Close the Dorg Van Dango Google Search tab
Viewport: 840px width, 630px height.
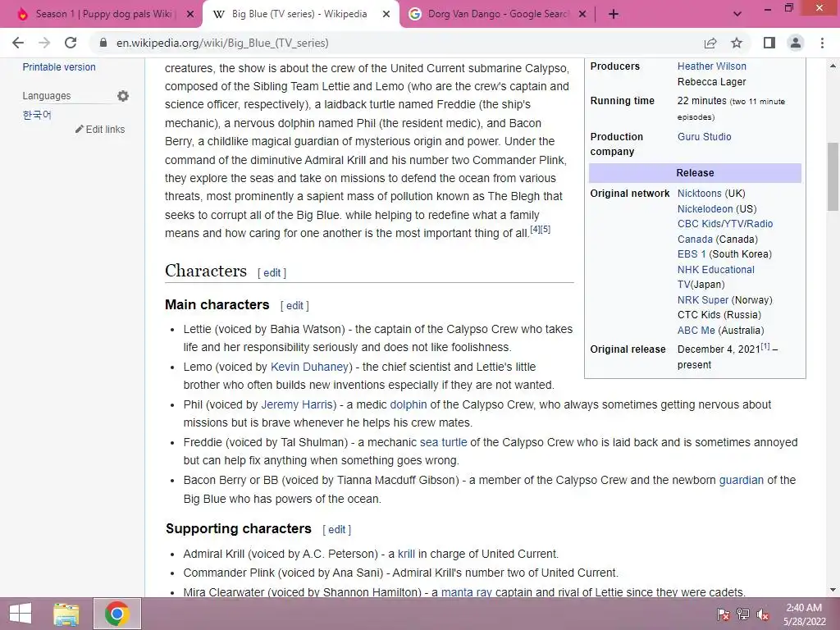coord(583,14)
